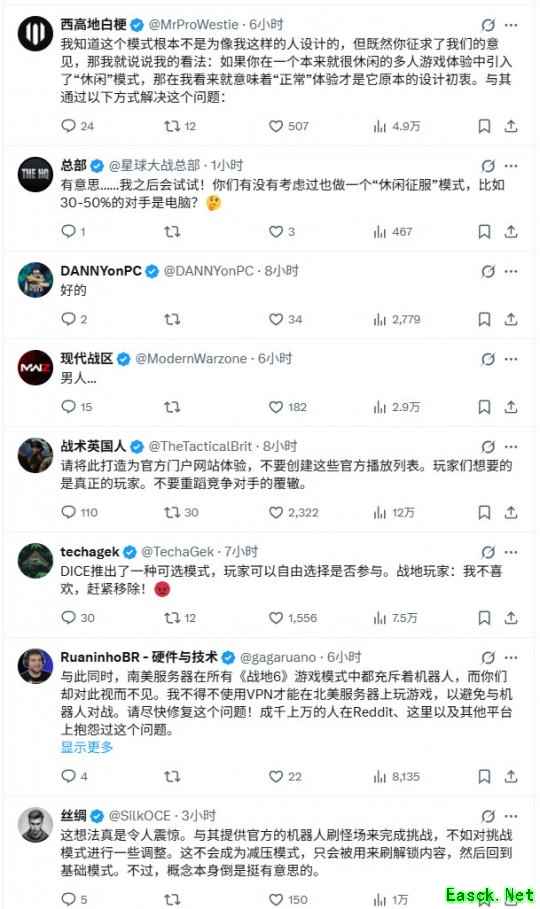Open more options on 西高地白梗 tweet
Viewport: 540px width, 909px height.
pyautogui.click(x=510, y=25)
